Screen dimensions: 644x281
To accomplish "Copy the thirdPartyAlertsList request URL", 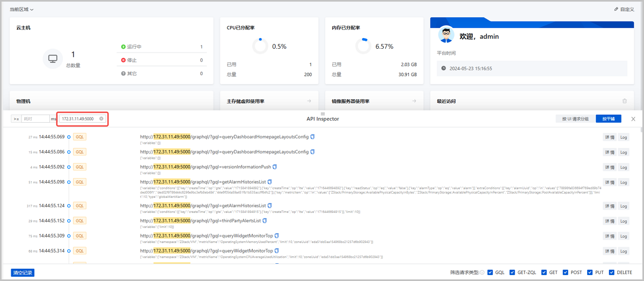I will pos(265,220).
